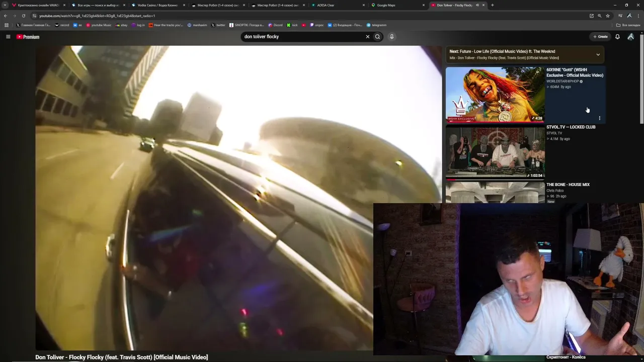This screenshot has width=644, height=362.
Task: Click the address bar URL
Action: point(97,16)
